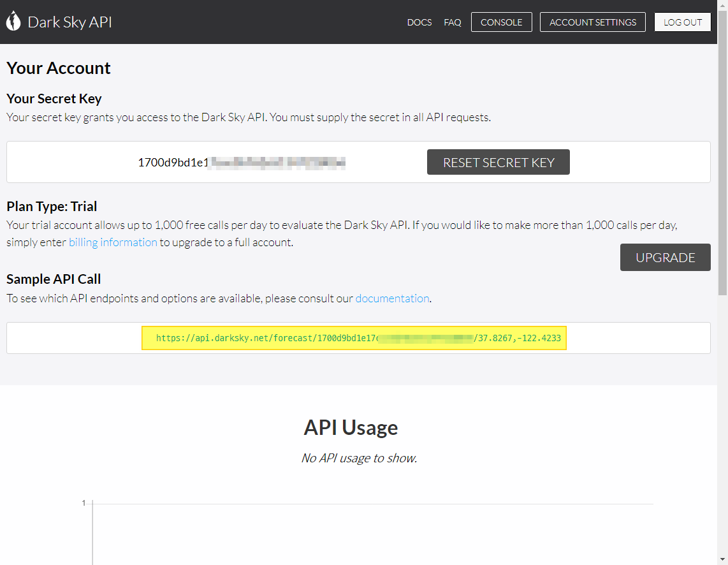Select the secret key text
This screenshot has height=565, width=728.
tap(242, 163)
